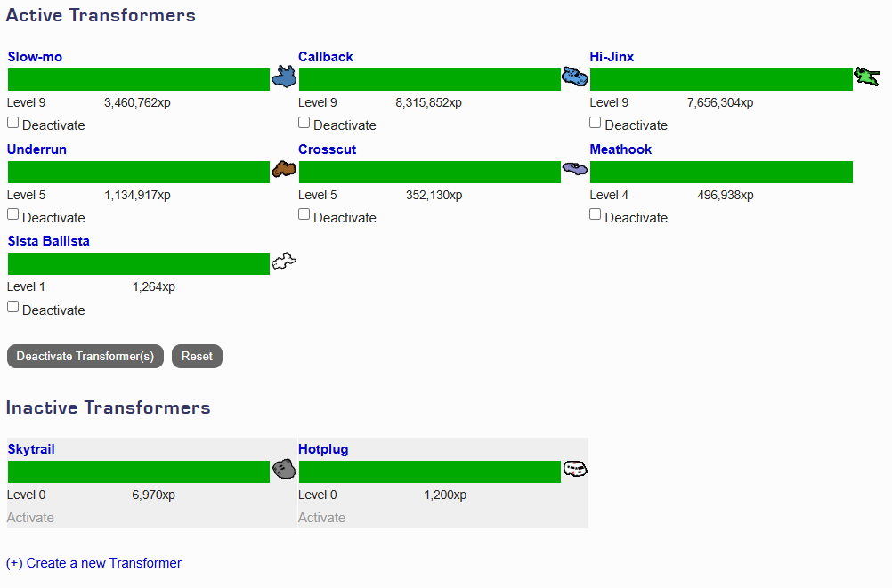This screenshot has height=588, width=892.
Task: Activate the Skytrail transformer
Action: [30, 518]
